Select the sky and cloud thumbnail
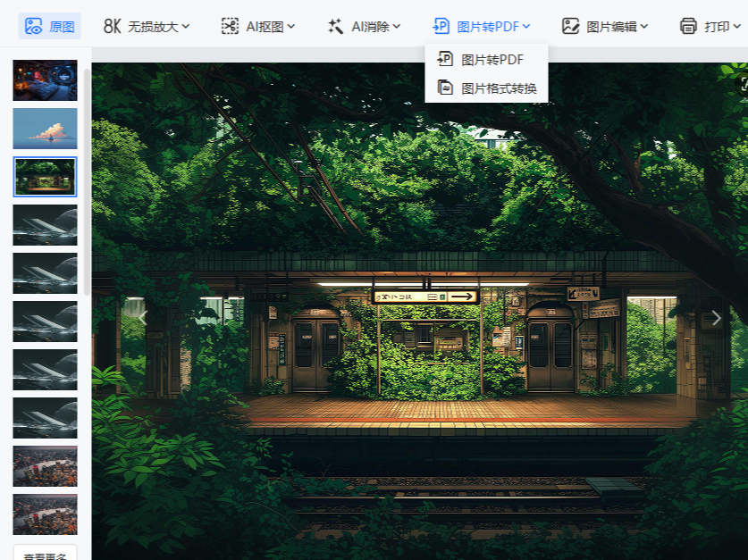Screen dimensions: 748x560 (x=45, y=129)
